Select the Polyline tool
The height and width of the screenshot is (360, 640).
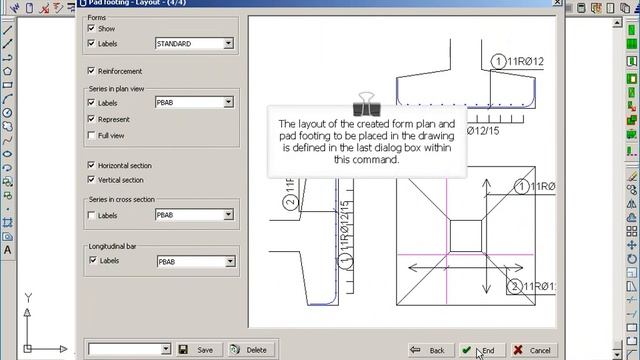coord(7,57)
